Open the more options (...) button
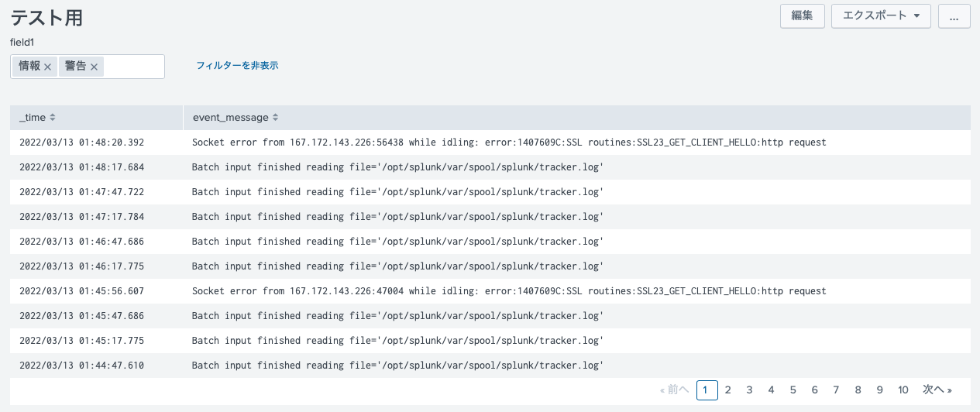 point(954,15)
